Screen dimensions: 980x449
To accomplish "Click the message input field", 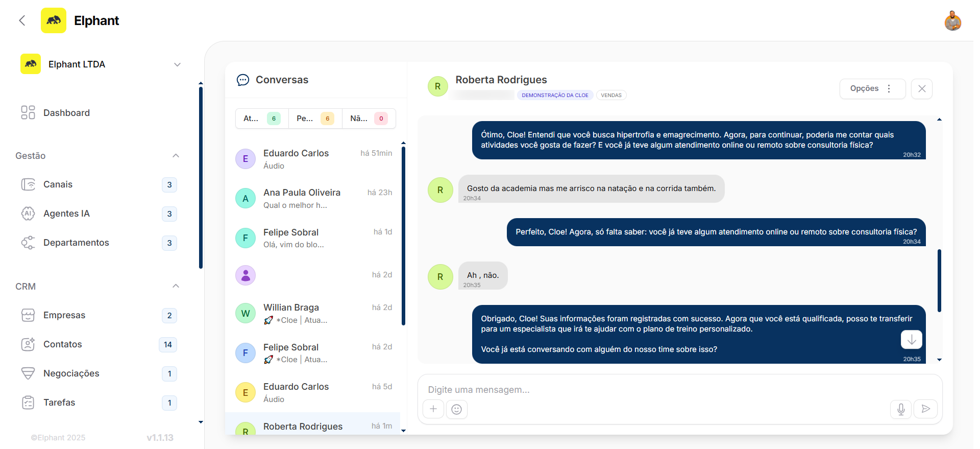I will point(680,389).
